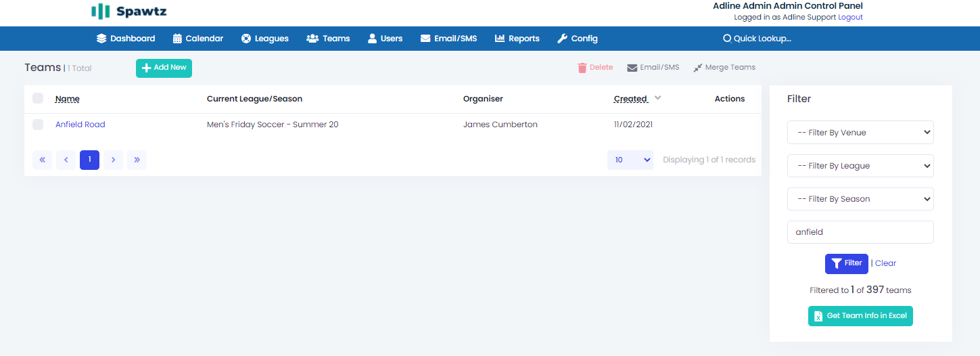Add a new team with Add New
The height and width of the screenshot is (356, 980).
[x=164, y=68]
